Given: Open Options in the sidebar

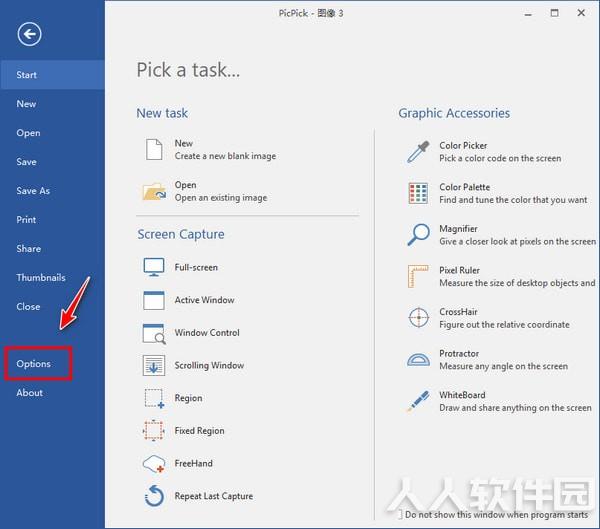Looking at the screenshot, I should pyautogui.click(x=52, y=364).
